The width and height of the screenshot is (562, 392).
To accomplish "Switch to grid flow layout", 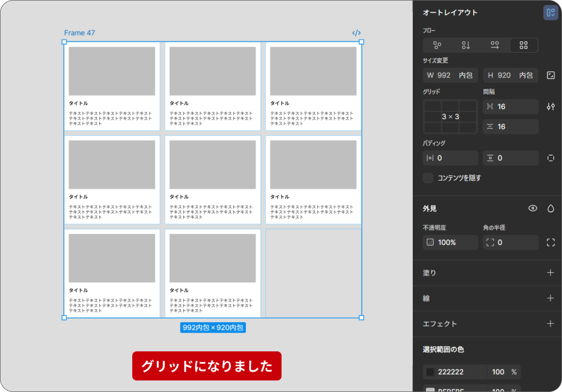I will tap(524, 45).
